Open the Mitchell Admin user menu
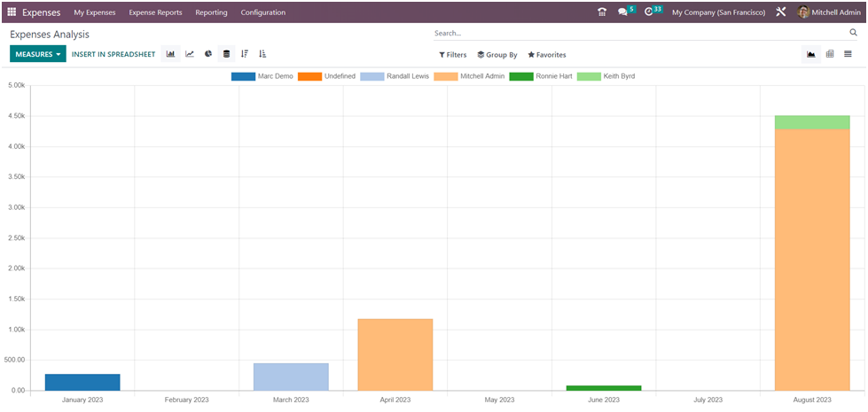The image size is (868, 412). click(829, 12)
